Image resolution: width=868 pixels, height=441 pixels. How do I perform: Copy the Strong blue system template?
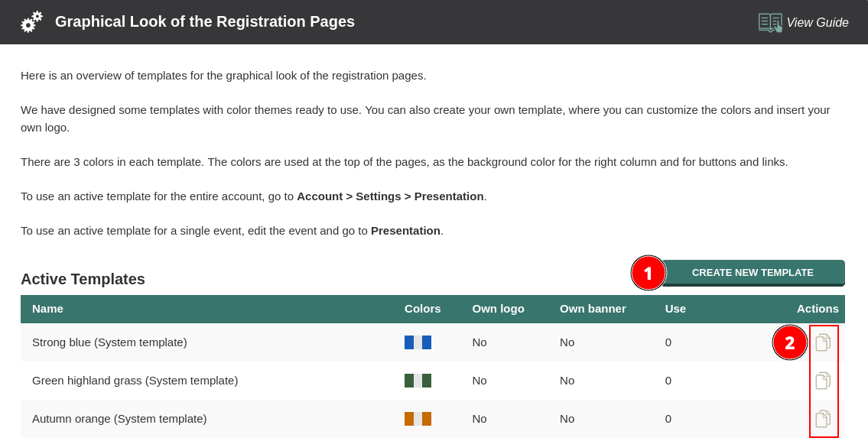(x=823, y=342)
